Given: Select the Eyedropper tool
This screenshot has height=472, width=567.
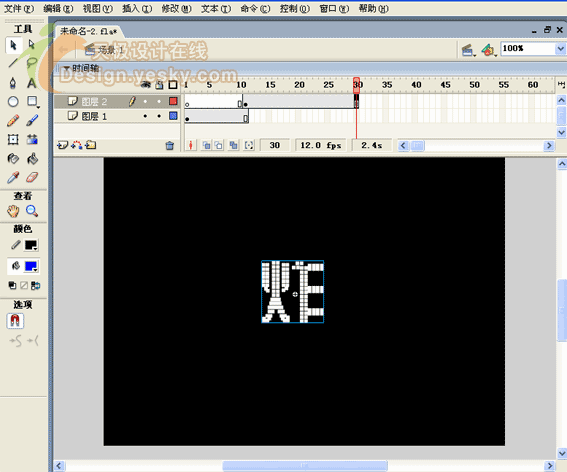Looking at the screenshot, I should pos(13,177).
